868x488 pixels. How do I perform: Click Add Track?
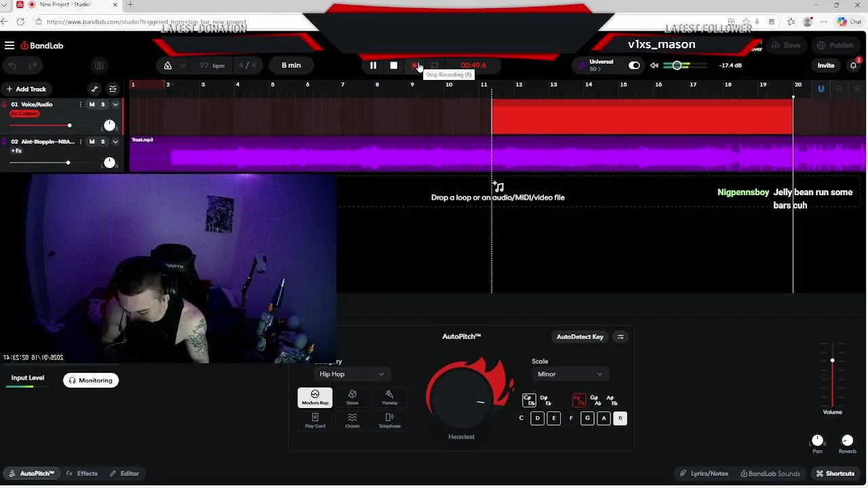pos(26,89)
